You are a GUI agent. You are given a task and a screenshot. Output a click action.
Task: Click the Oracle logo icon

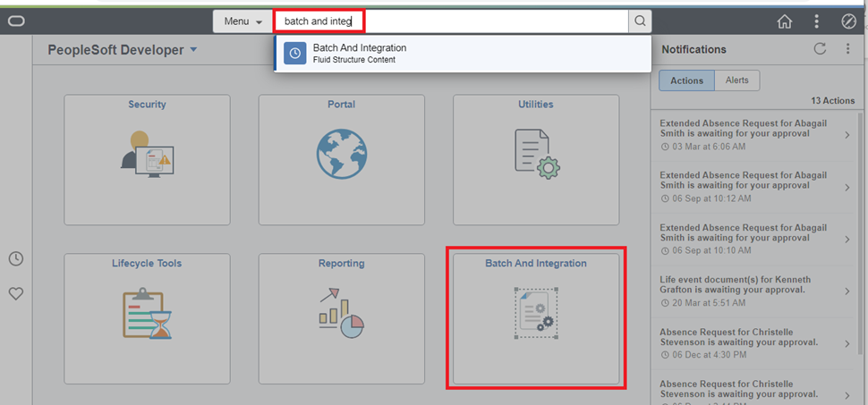point(17,22)
